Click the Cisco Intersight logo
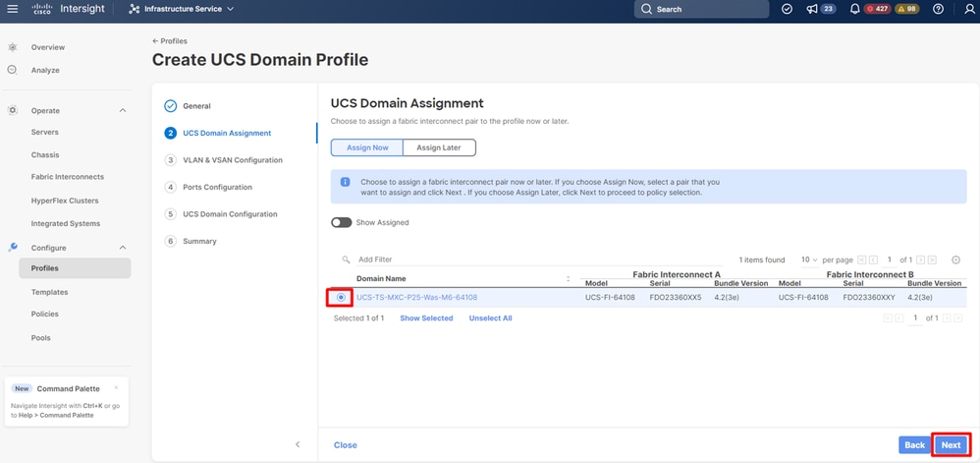This screenshot has height=463, width=980. click(68, 9)
